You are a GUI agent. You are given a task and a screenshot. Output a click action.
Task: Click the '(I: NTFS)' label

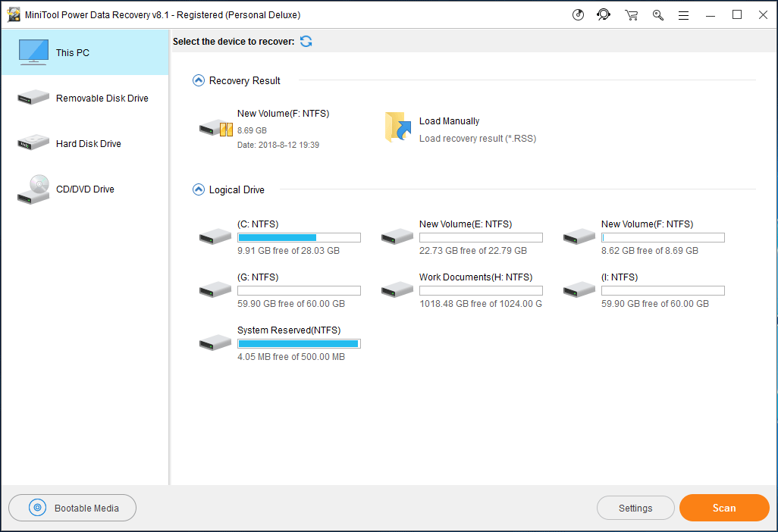[620, 277]
